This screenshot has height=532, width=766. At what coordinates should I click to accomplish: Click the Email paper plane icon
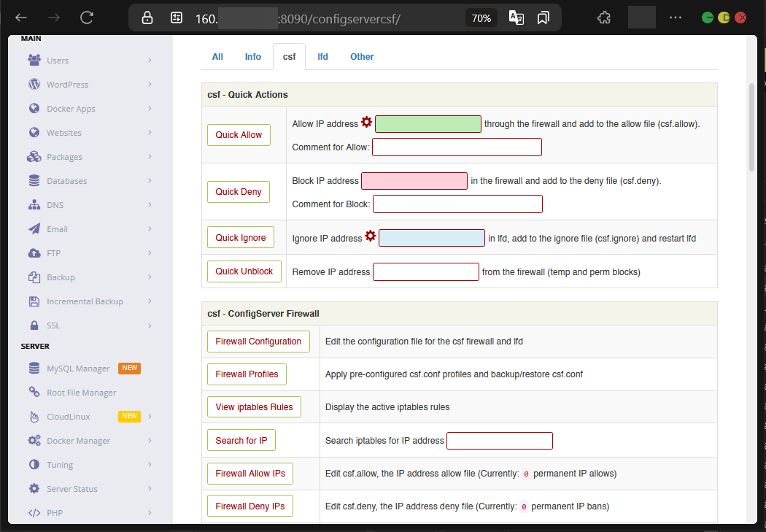34,228
